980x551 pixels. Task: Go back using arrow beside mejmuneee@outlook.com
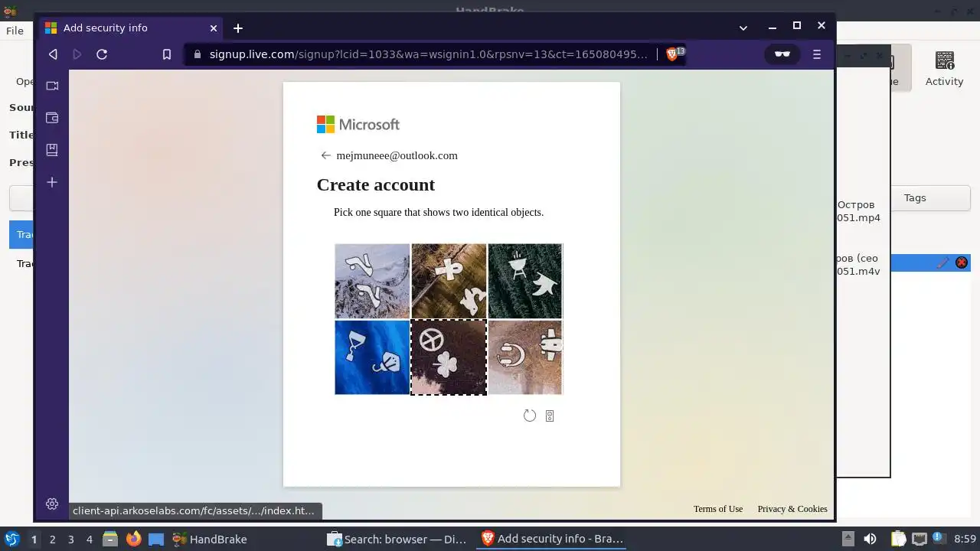point(325,155)
